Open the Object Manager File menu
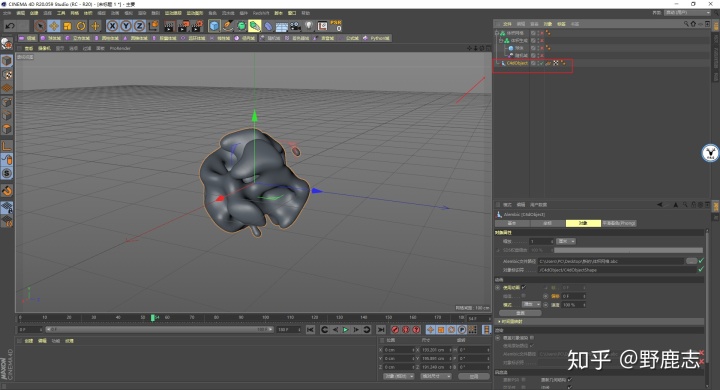Screen dimensions: 720x390 tap(507, 24)
